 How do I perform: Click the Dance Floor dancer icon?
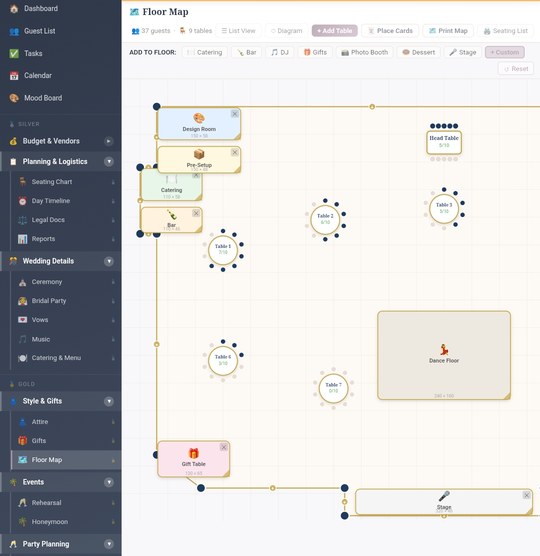[x=444, y=350]
